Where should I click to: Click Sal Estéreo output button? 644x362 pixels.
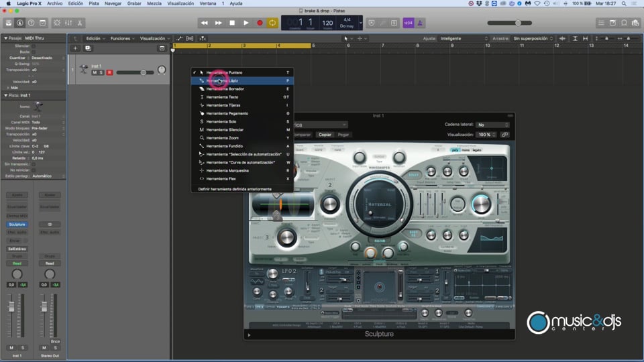(17, 249)
